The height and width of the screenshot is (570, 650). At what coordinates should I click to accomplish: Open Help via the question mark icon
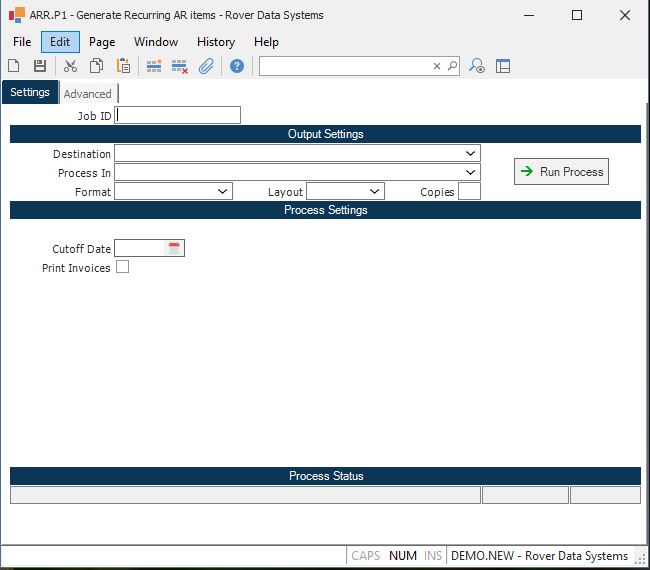click(237, 66)
